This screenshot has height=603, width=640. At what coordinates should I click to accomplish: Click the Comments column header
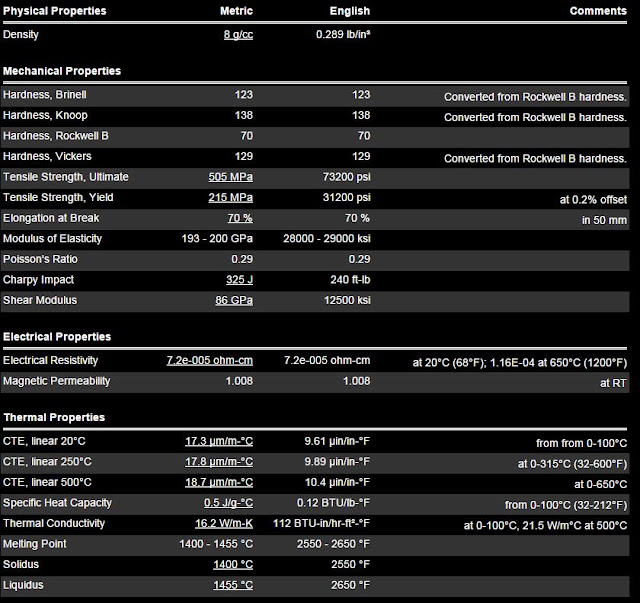[x=598, y=11]
